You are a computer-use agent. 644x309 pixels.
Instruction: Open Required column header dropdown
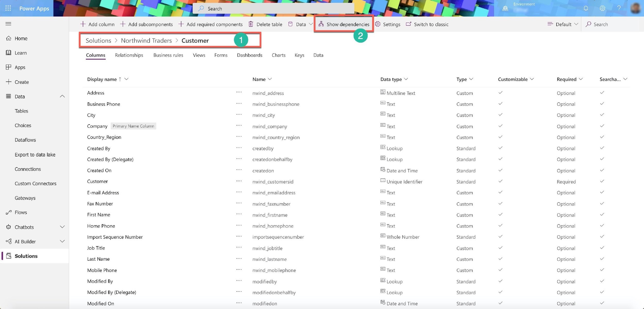[581, 79]
